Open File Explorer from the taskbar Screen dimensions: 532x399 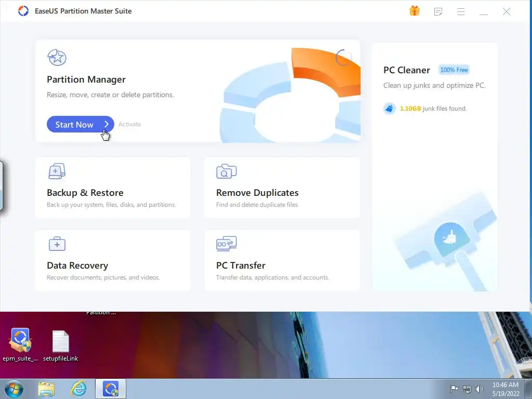pyautogui.click(x=46, y=389)
